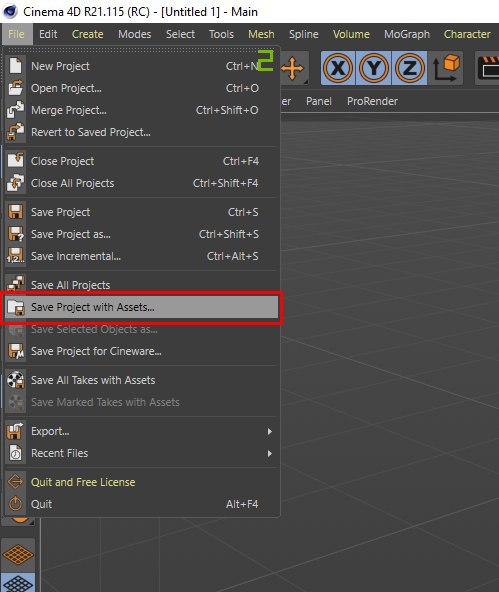Open the Modes menu
Viewport: 499px width, 592px height.
(134, 34)
